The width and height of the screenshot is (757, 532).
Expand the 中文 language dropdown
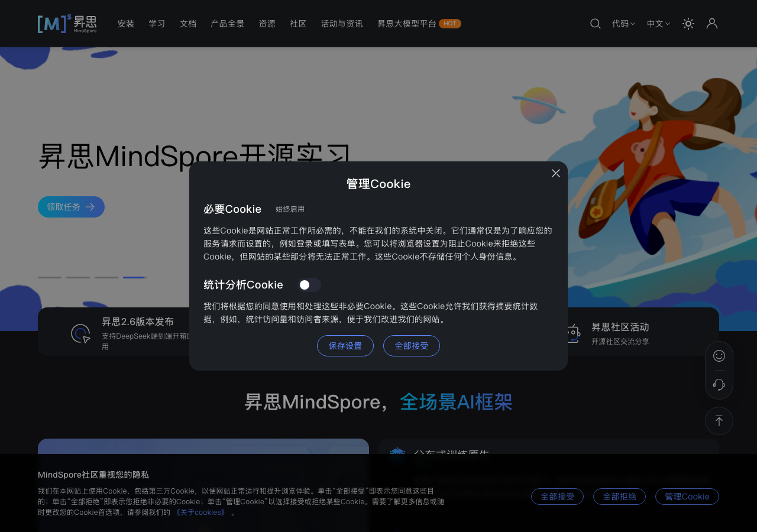coord(658,24)
